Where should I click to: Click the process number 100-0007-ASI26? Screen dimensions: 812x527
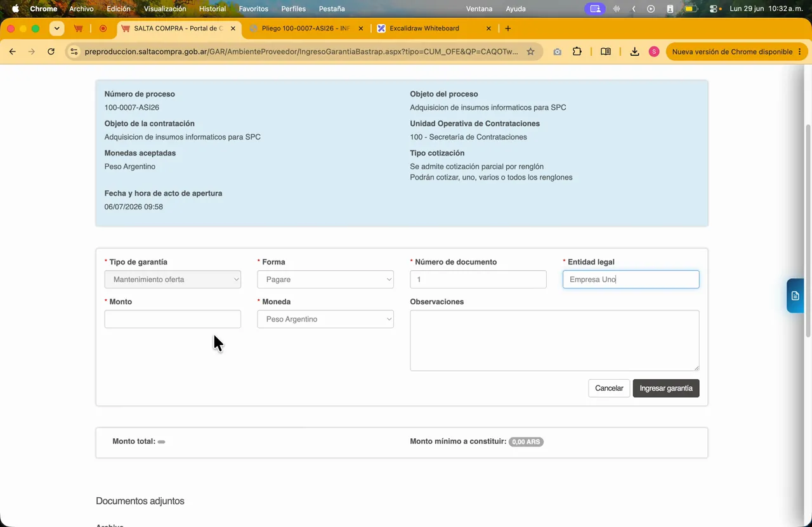(132, 107)
